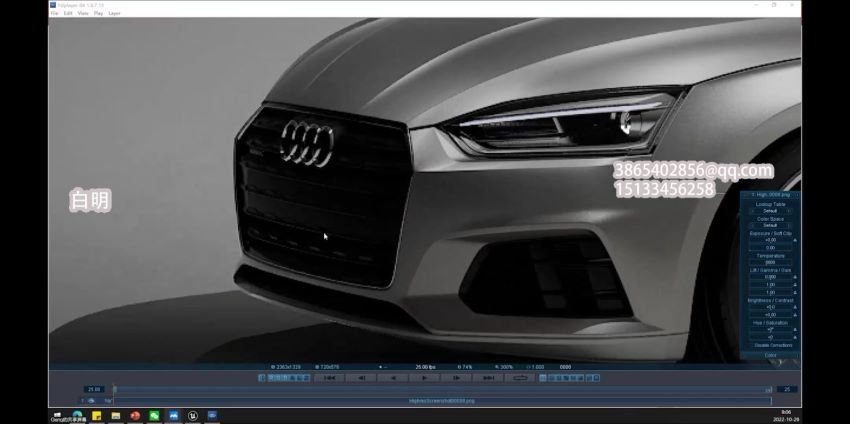Click the Disable Corrections button
850x424 pixels.
click(x=770, y=345)
